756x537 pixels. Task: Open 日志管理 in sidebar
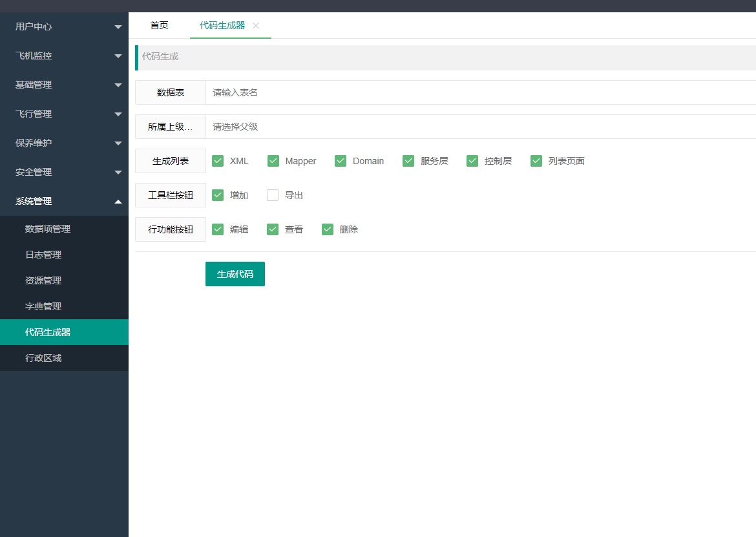coord(64,255)
